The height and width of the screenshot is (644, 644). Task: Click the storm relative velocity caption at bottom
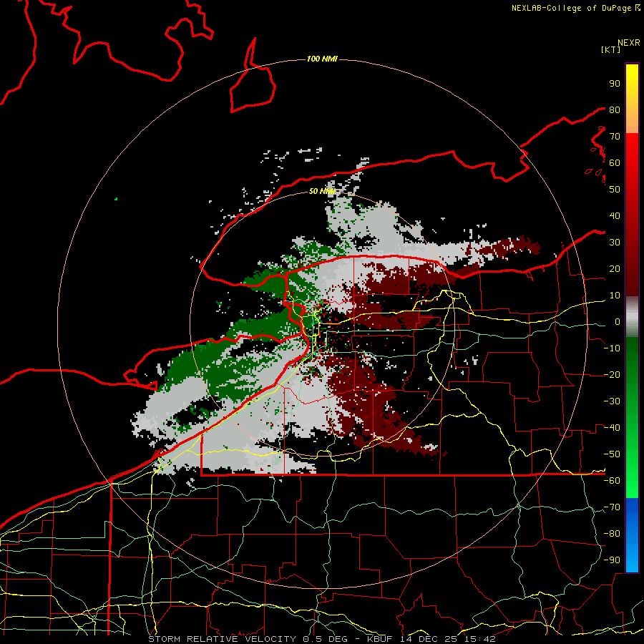point(322,639)
